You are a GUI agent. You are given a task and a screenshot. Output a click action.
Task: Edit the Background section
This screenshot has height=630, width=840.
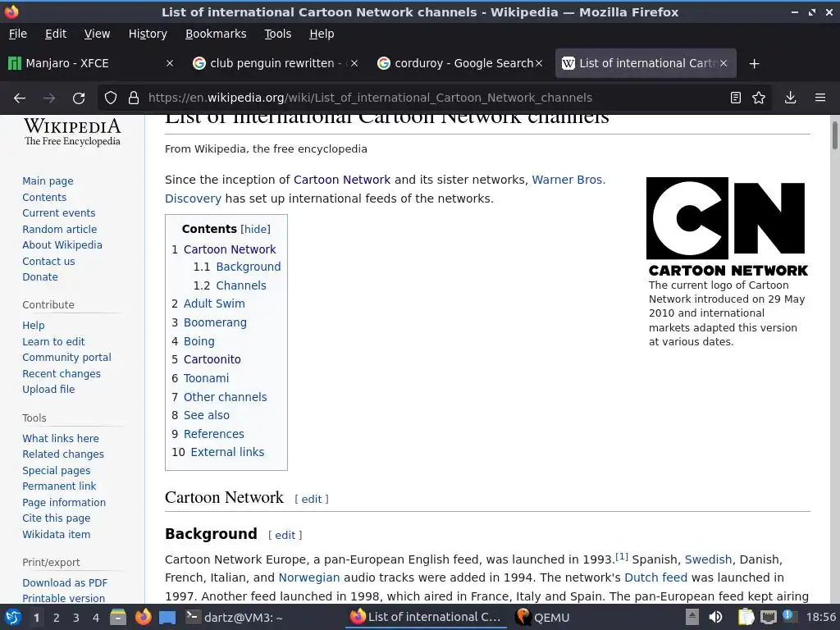[285, 535]
